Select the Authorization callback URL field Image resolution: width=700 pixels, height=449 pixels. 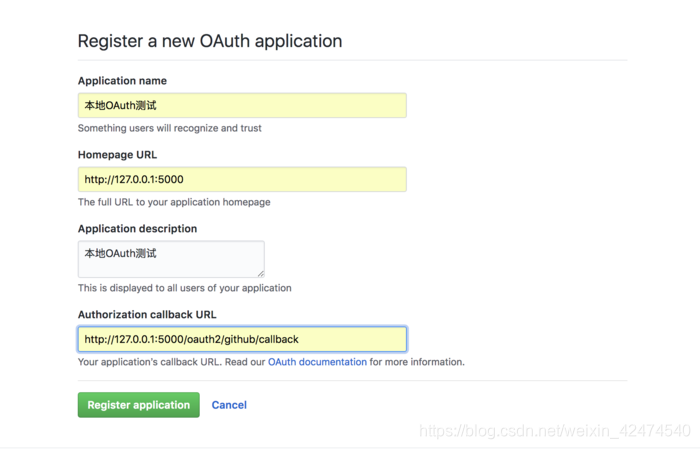(242, 339)
